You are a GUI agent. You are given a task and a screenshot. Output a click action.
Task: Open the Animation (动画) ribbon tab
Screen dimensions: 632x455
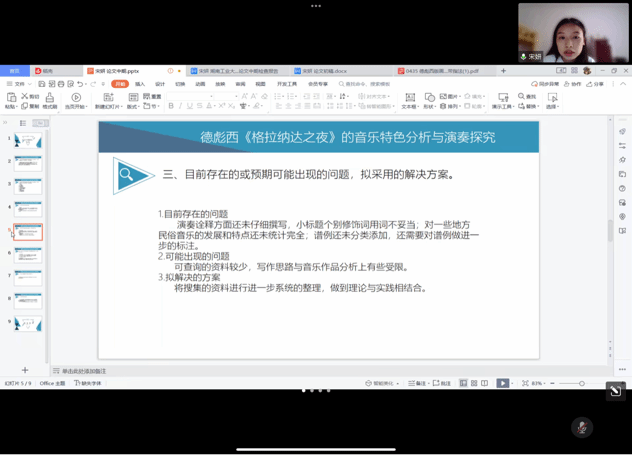pyautogui.click(x=200, y=84)
